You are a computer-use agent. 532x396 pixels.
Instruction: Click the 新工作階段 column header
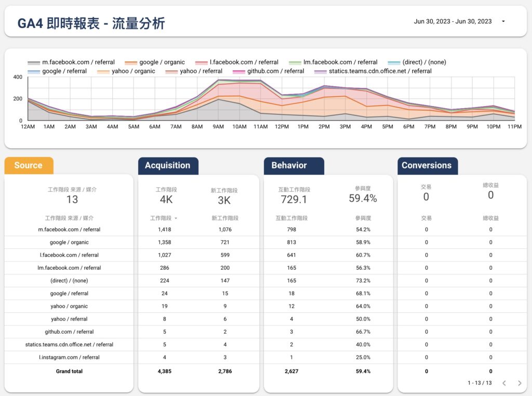(225, 218)
